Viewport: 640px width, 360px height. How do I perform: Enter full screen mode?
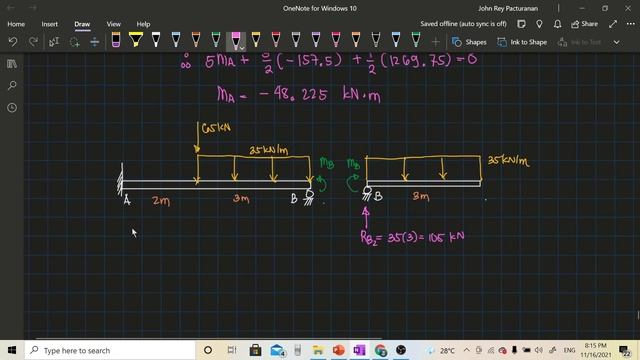[x=613, y=24]
